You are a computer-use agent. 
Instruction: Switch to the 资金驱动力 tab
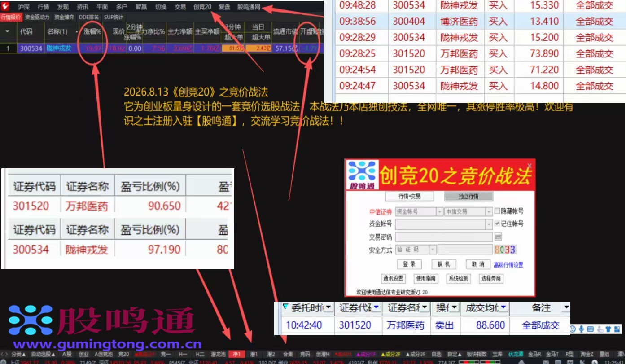pos(37,18)
